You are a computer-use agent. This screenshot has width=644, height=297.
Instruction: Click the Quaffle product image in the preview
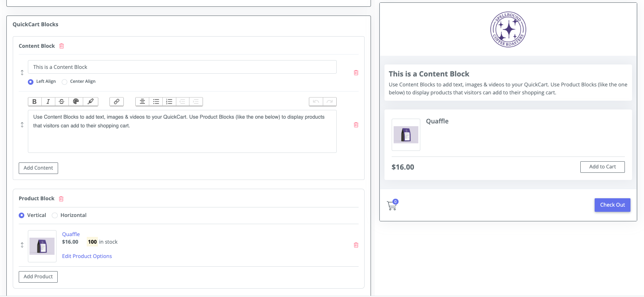[x=406, y=135]
